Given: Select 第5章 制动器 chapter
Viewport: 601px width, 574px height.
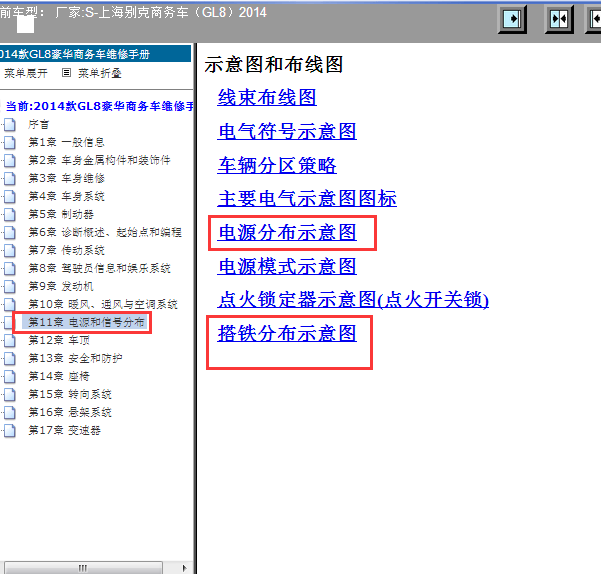Looking at the screenshot, I should point(61,214).
